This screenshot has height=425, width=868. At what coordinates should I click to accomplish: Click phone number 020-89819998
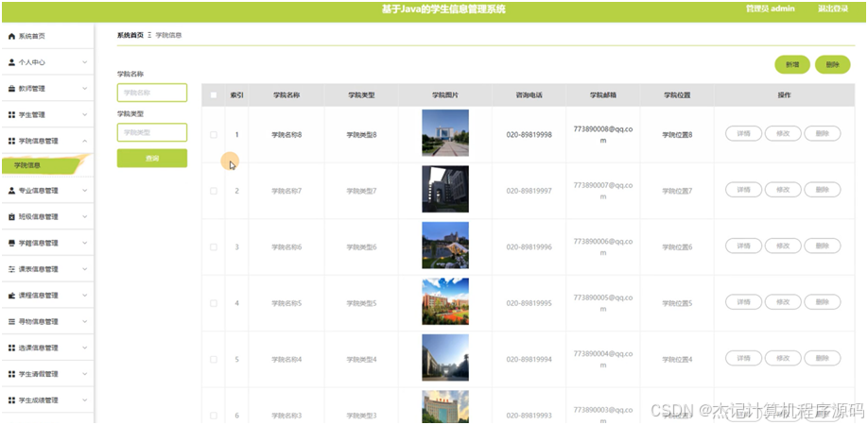pyautogui.click(x=529, y=135)
